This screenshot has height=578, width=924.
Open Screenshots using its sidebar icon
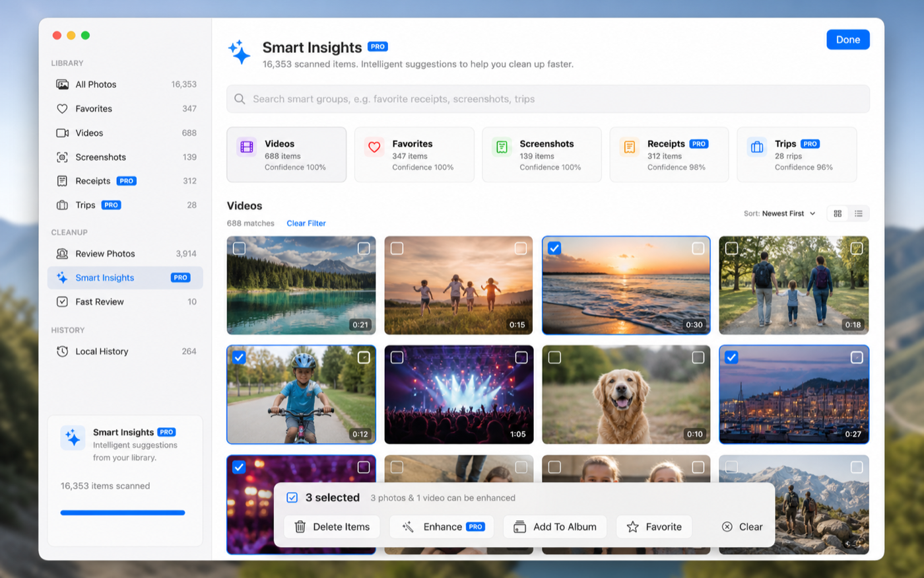(62, 157)
